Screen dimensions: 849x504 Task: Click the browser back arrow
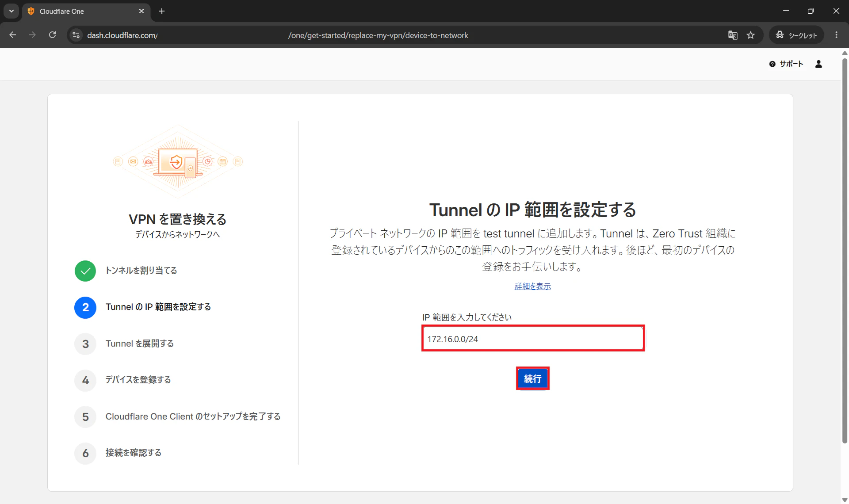point(12,35)
